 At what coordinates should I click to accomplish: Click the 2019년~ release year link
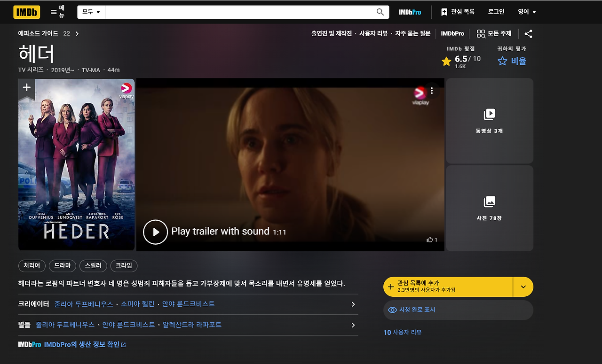pyautogui.click(x=63, y=70)
